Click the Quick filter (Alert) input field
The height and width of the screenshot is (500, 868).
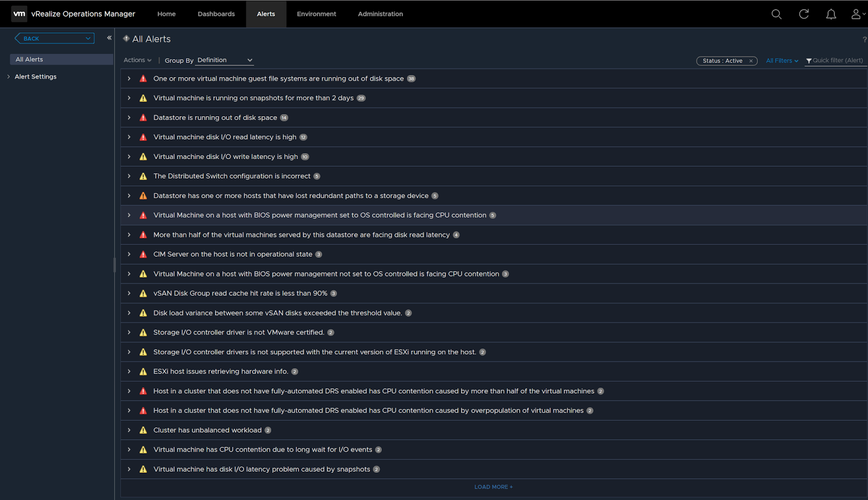tap(837, 61)
